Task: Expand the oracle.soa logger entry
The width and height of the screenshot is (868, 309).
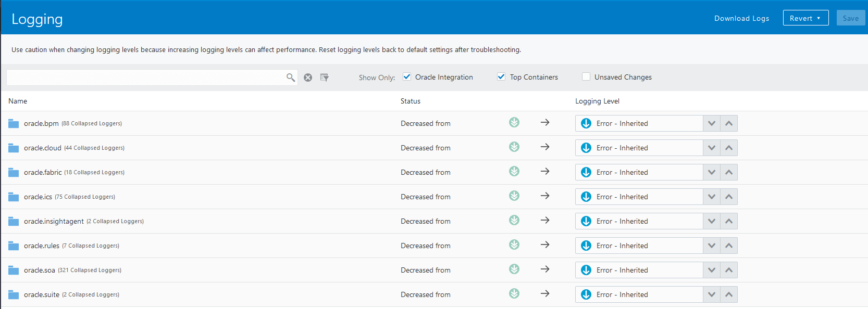Action: pyautogui.click(x=40, y=270)
